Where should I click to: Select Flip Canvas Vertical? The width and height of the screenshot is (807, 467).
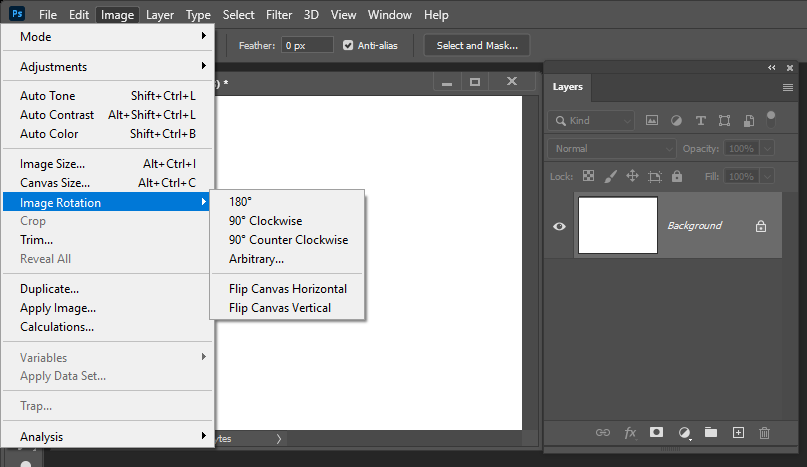tap(287, 307)
